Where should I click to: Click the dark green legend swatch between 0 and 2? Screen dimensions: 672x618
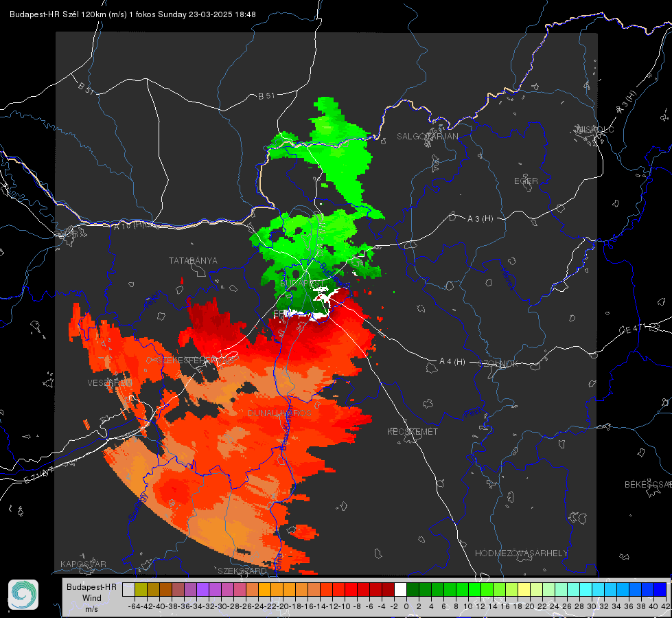click(x=413, y=589)
